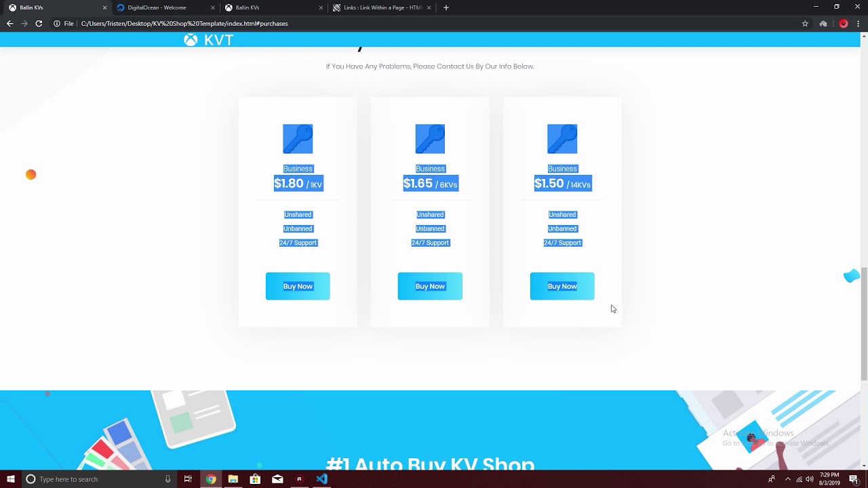Click Business label in the 1KV card

coord(298,169)
